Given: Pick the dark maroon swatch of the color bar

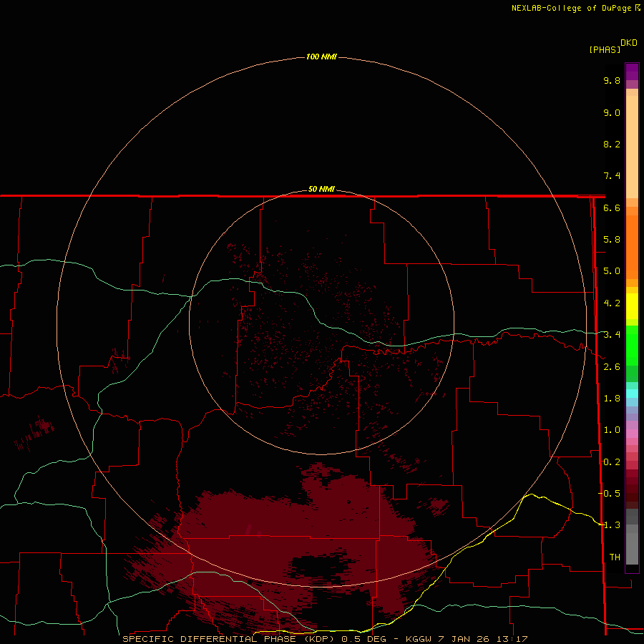Looking at the screenshot, I should [632, 489].
